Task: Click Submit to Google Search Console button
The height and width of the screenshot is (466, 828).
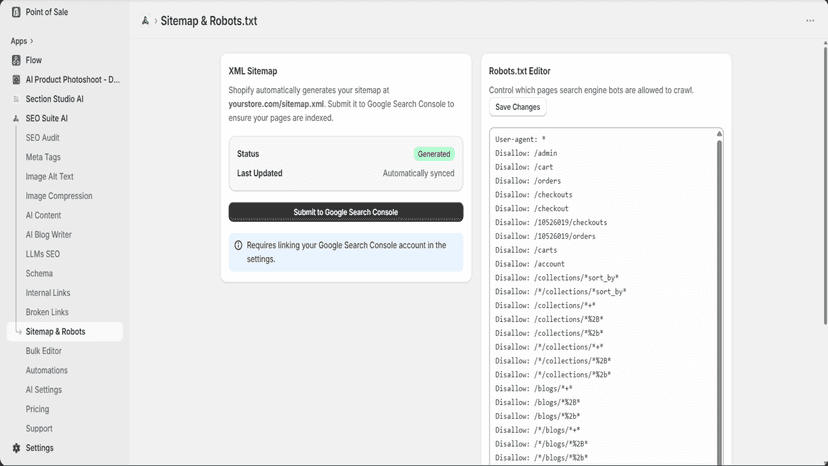Action: [x=346, y=212]
